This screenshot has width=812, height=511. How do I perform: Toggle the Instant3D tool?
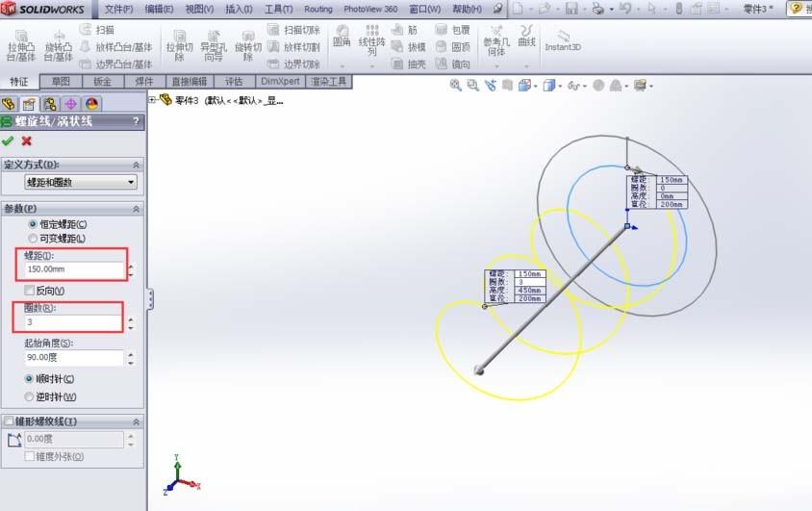563,40
